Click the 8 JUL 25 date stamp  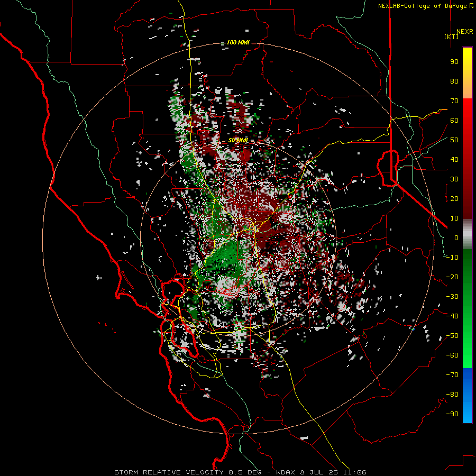(319, 472)
